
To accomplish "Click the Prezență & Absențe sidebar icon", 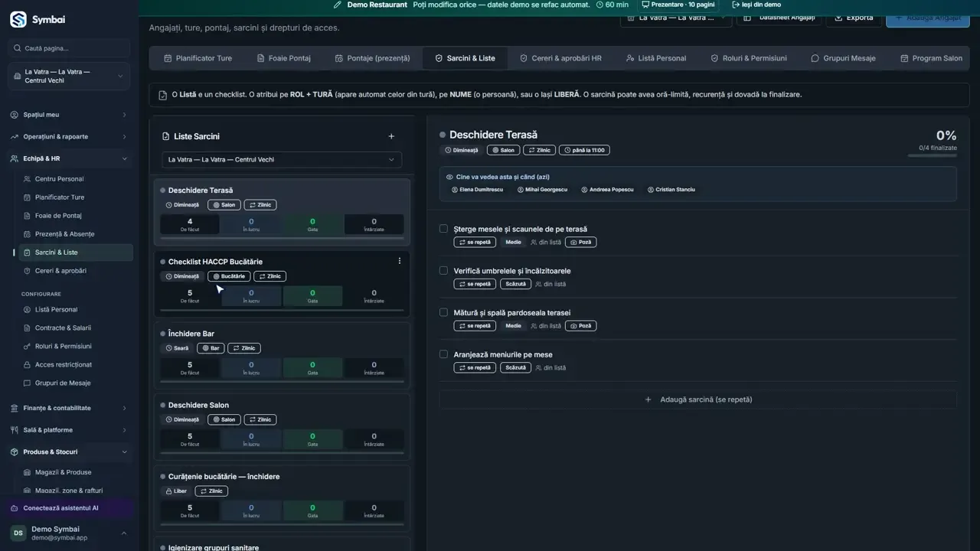I will click(28, 234).
